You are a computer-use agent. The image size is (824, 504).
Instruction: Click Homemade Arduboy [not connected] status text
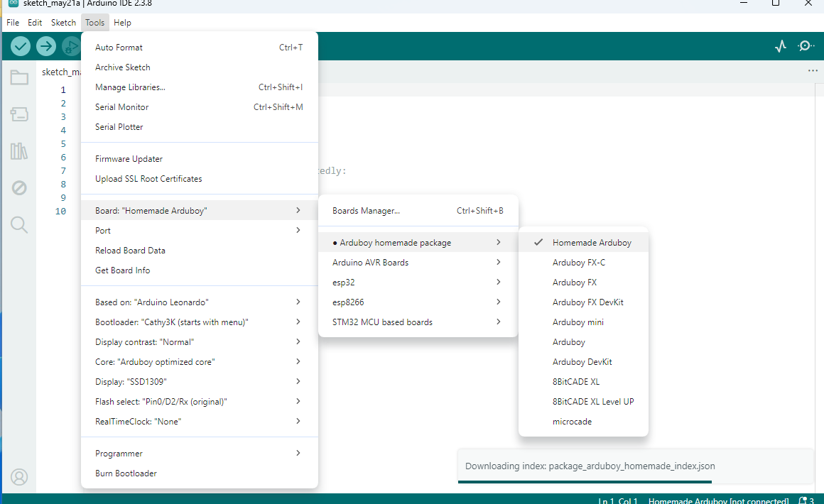pyautogui.click(x=718, y=500)
